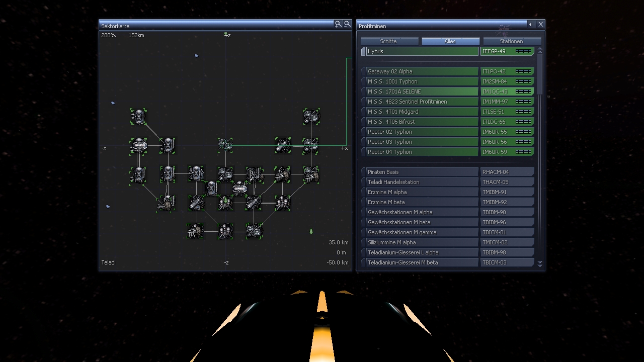Select Gateway 02 Alpha in the list
This screenshot has height=362, width=644.
422,71
